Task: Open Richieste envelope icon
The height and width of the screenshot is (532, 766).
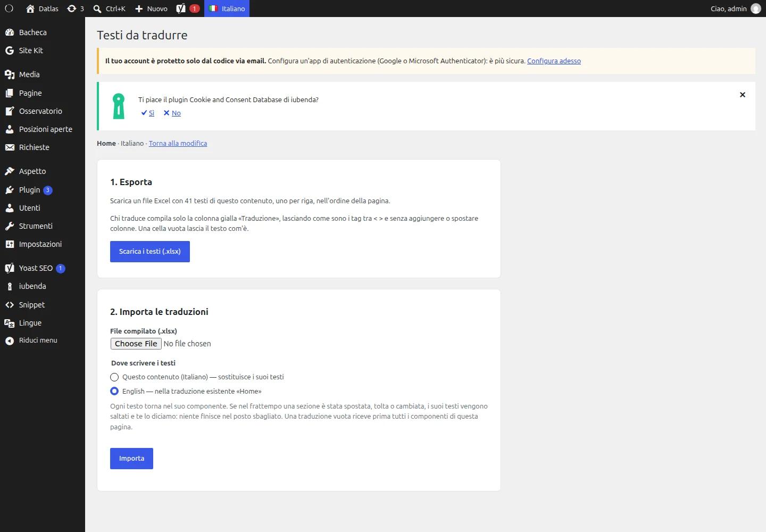Action: (10, 147)
